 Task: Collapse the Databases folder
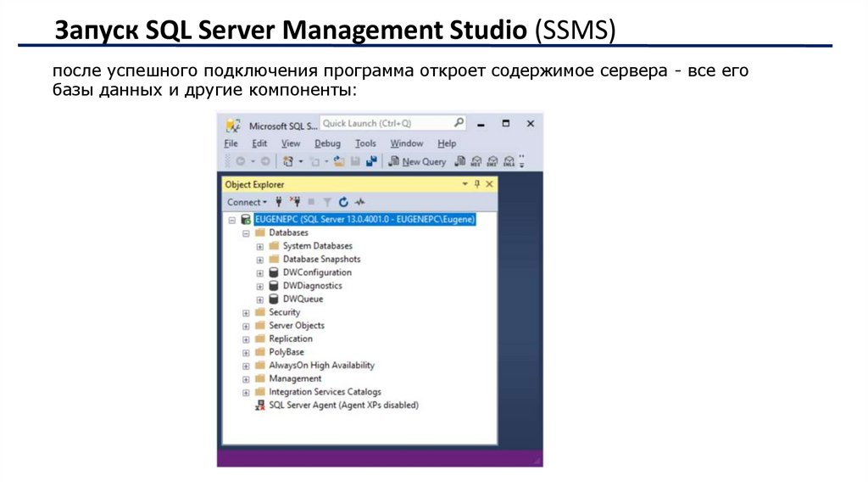(x=246, y=233)
